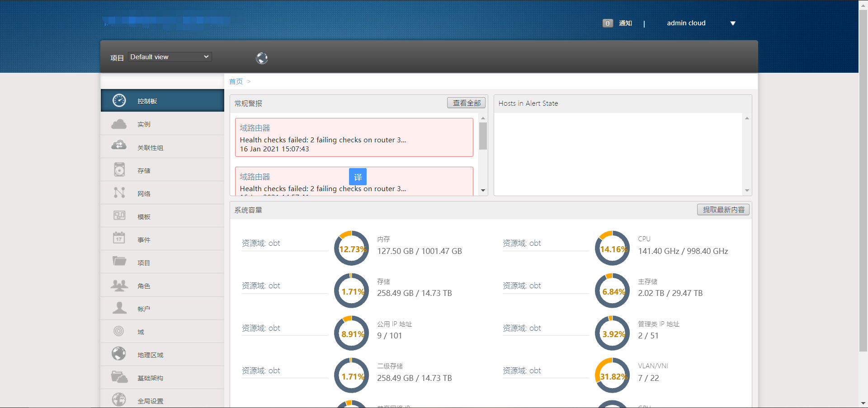Open the Default view project dropdown

coord(170,57)
